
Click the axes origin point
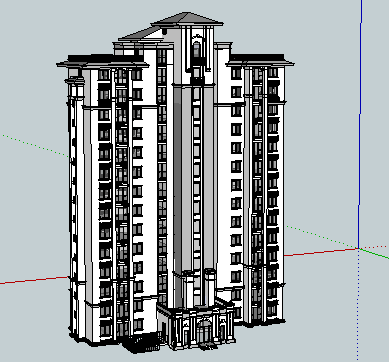tap(358, 248)
